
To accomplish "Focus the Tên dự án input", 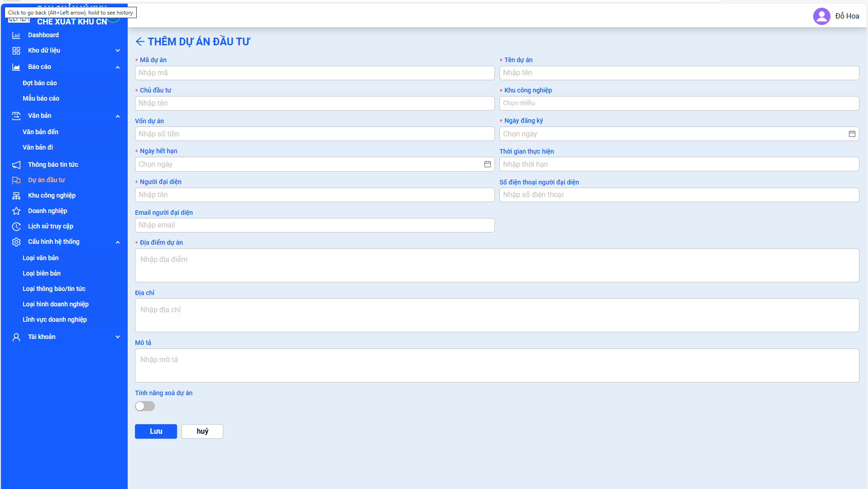I will (679, 73).
